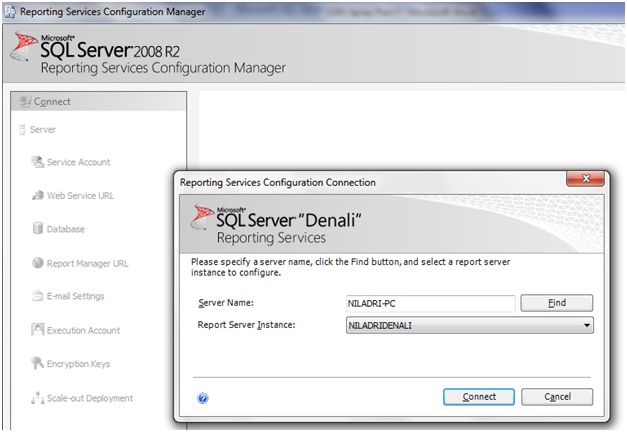The image size is (627, 432).
Task: Click the Cancel button
Action: (557, 397)
